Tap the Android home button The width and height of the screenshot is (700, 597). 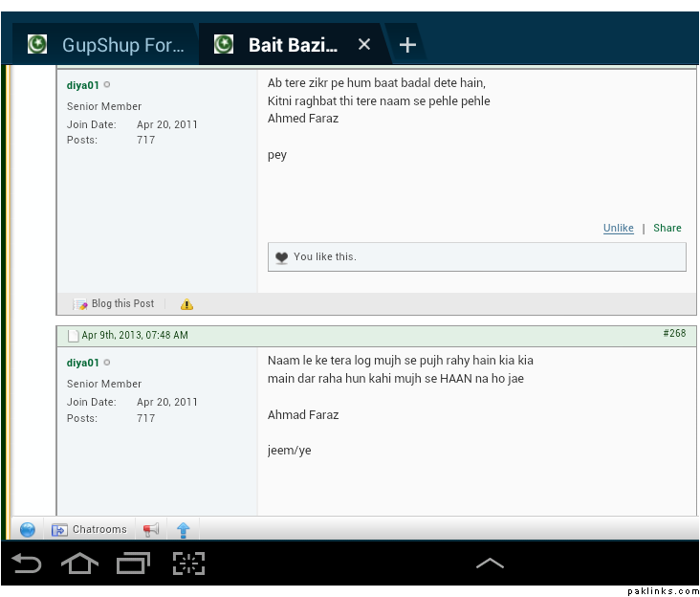79,564
